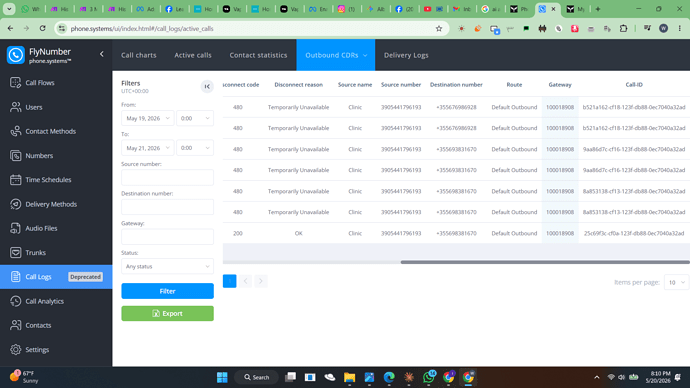Image resolution: width=690 pixels, height=388 pixels.
Task: Click the Destination number field
Action: [x=167, y=207]
